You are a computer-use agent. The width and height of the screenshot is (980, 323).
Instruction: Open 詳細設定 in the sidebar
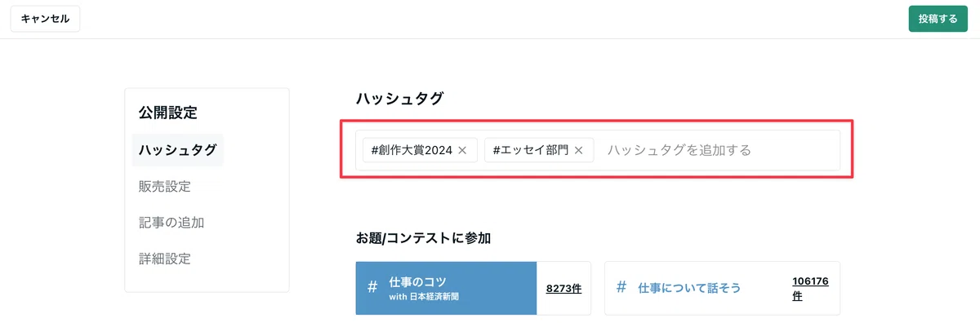(165, 259)
